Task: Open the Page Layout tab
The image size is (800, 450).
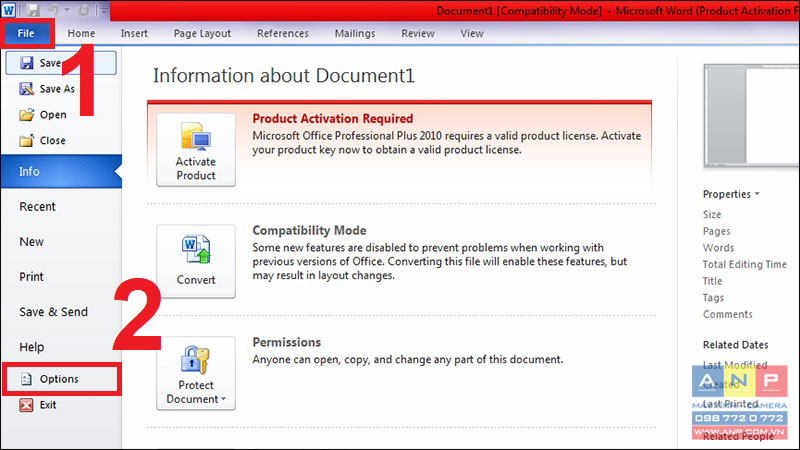Action: (x=202, y=33)
